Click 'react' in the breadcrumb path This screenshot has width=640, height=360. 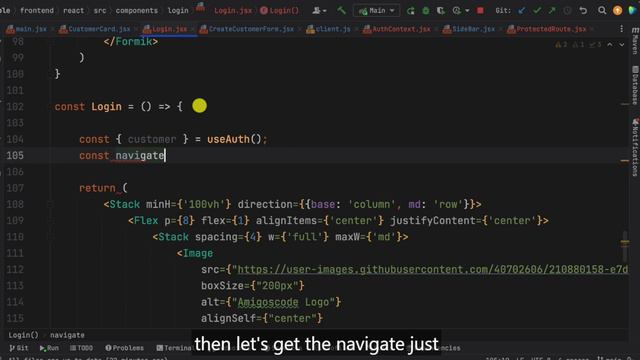[x=73, y=11]
